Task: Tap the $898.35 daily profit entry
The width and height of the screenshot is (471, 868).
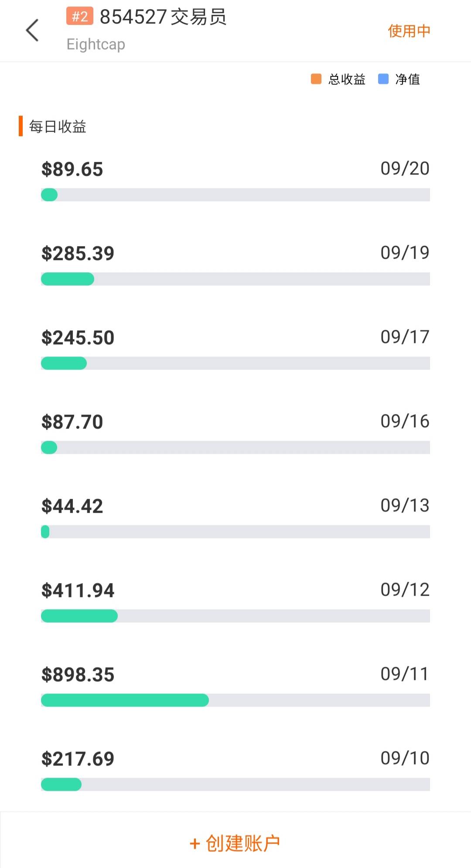Action: coord(78,675)
